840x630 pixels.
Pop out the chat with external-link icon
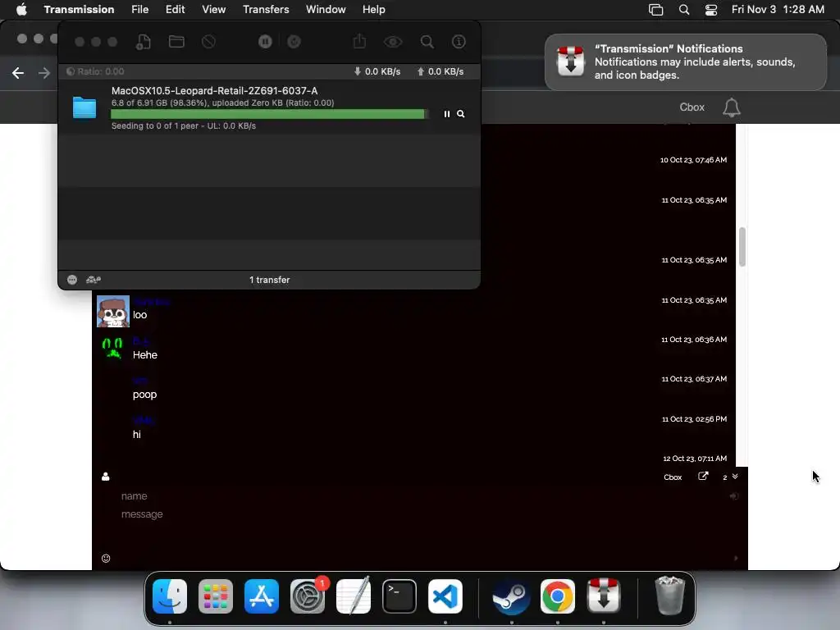(703, 477)
